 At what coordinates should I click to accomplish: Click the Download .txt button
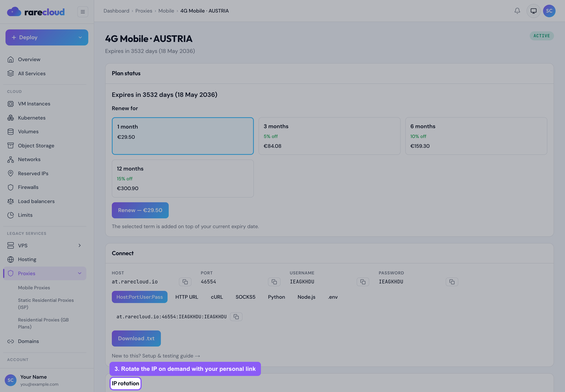(136, 338)
